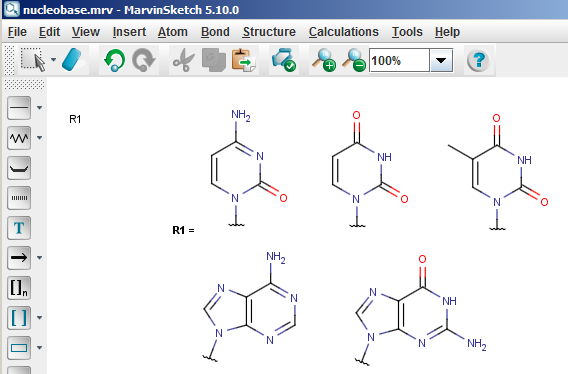Select the curved bracket tool below chain
The image size is (568, 374).
19,168
